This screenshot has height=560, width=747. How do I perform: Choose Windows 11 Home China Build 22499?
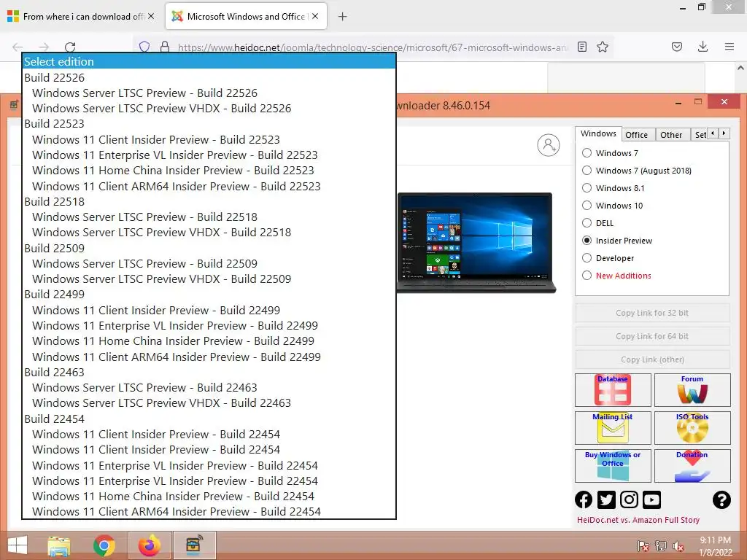209,341
